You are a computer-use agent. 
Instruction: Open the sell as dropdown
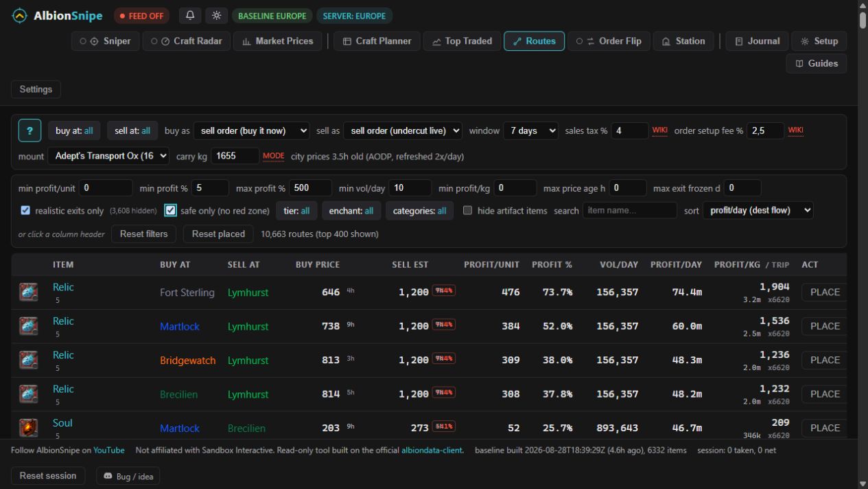coord(403,130)
